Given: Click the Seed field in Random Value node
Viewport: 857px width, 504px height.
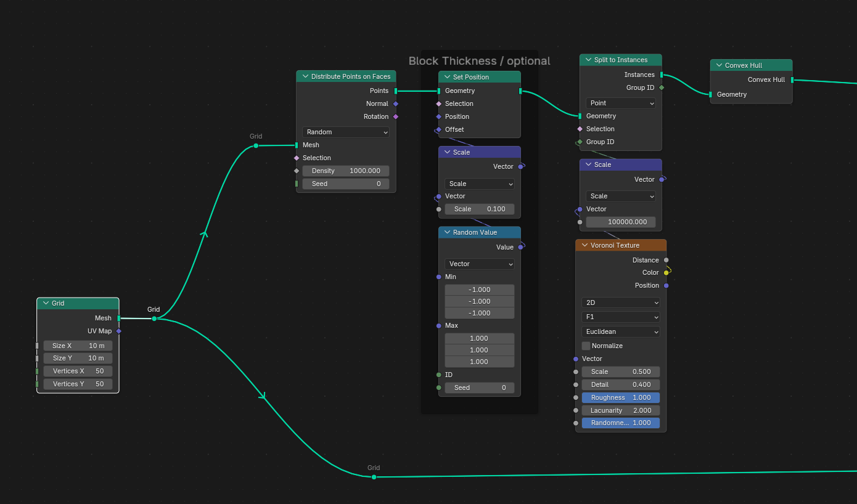Looking at the screenshot, I should tap(480, 388).
